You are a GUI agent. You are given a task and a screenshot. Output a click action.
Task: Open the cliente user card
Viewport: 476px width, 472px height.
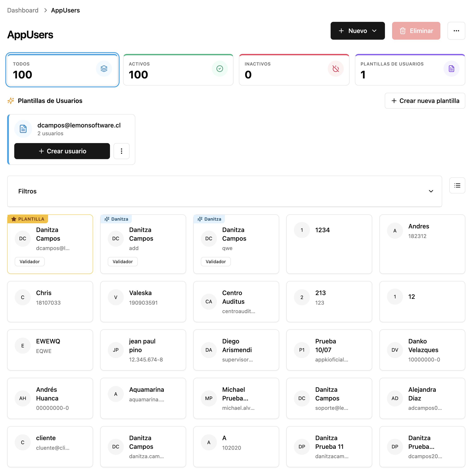coord(50,446)
